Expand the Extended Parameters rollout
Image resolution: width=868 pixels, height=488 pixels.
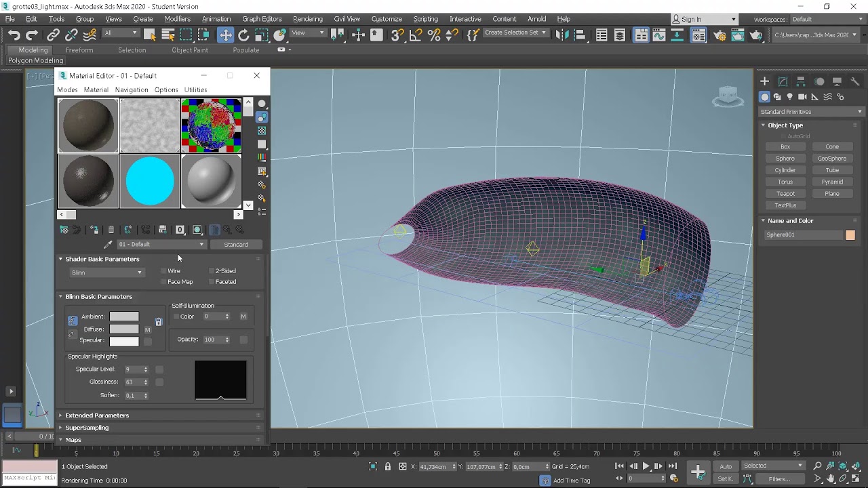click(x=97, y=415)
